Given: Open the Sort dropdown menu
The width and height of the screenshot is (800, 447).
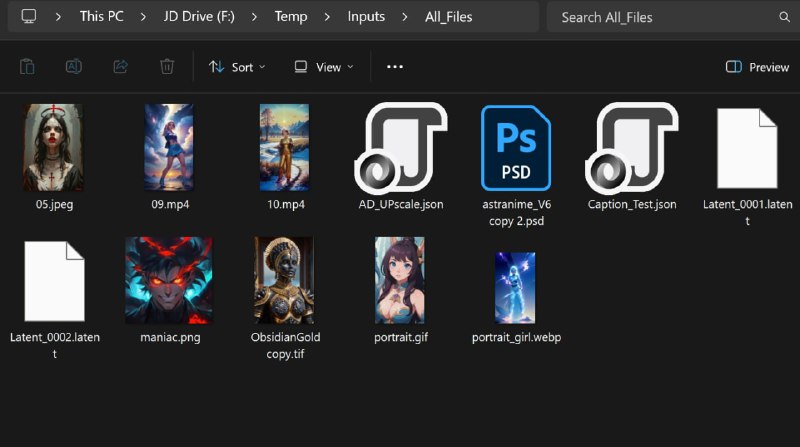Looking at the screenshot, I should (237, 67).
